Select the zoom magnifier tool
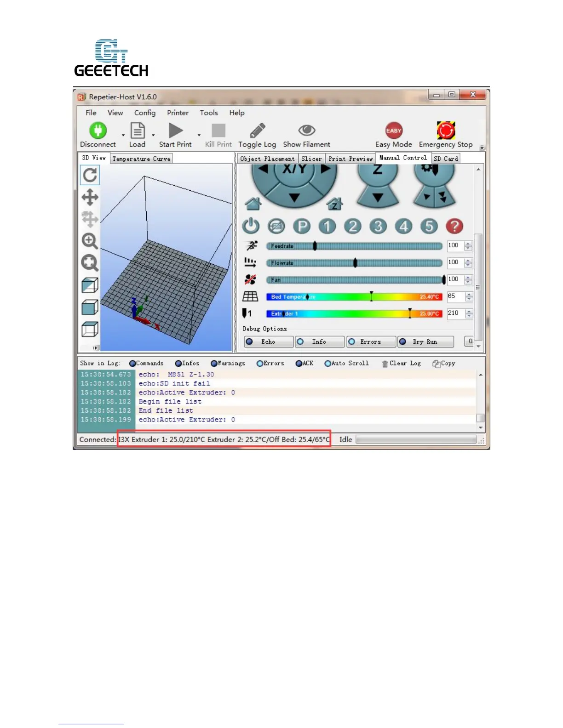 [x=90, y=241]
